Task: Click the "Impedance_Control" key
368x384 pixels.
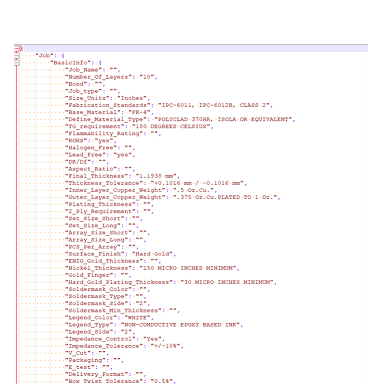Action: point(100,339)
